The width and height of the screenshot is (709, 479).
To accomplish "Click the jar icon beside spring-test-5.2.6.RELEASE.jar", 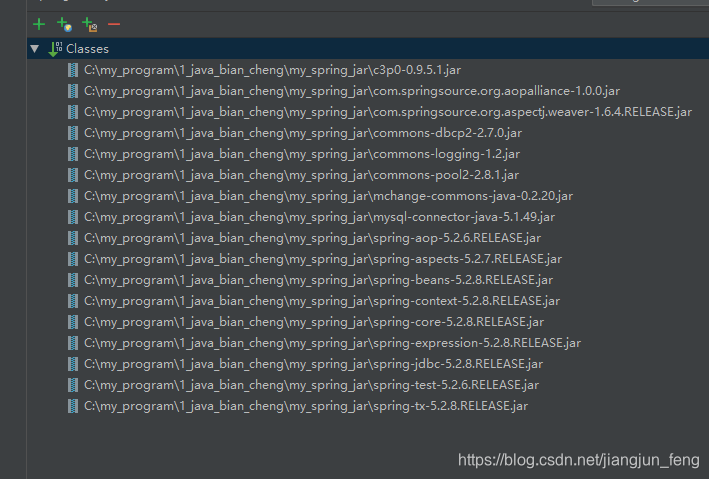I will coord(73,385).
